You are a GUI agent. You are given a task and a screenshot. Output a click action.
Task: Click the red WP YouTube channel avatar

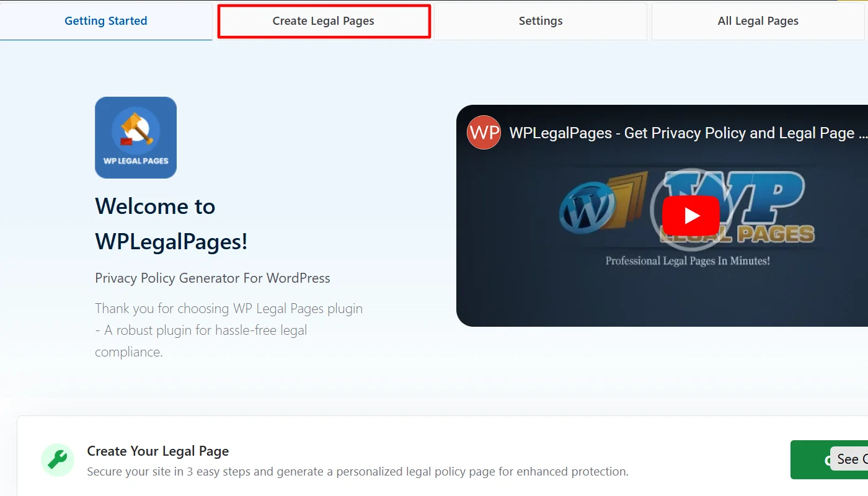(x=484, y=132)
